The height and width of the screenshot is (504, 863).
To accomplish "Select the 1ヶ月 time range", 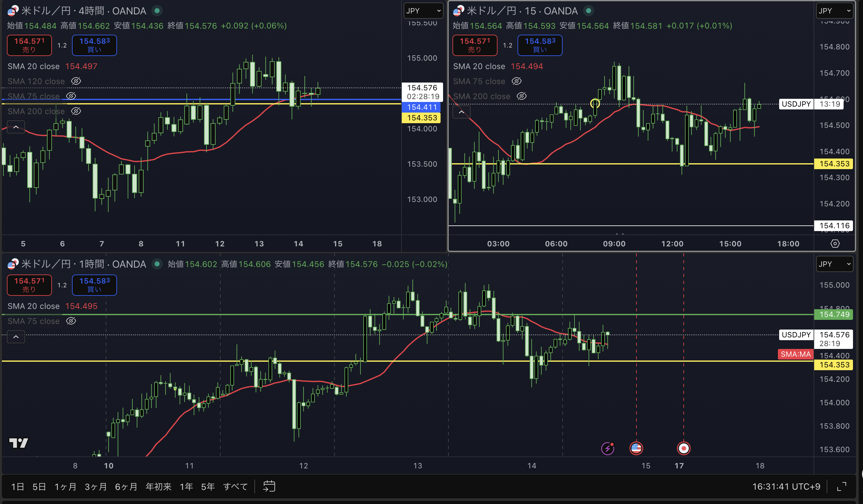I will click(65, 486).
